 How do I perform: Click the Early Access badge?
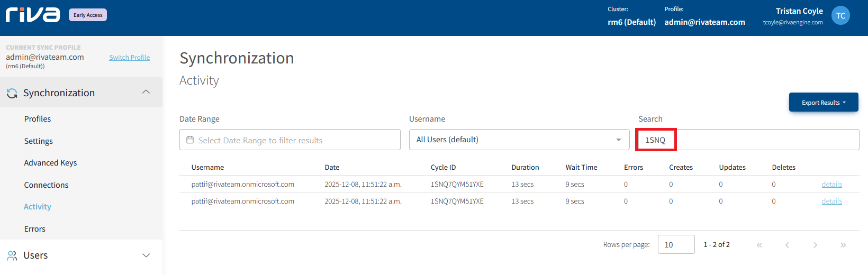88,15
